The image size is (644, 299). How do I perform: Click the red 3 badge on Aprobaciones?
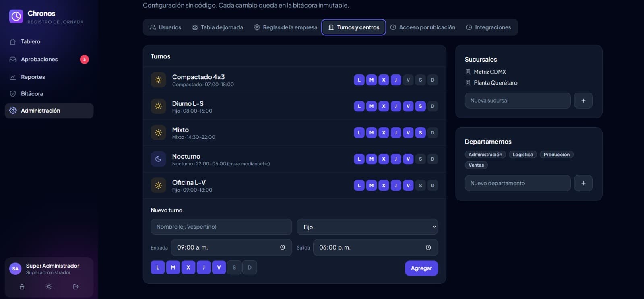pyautogui.click(x=84, y=59)
